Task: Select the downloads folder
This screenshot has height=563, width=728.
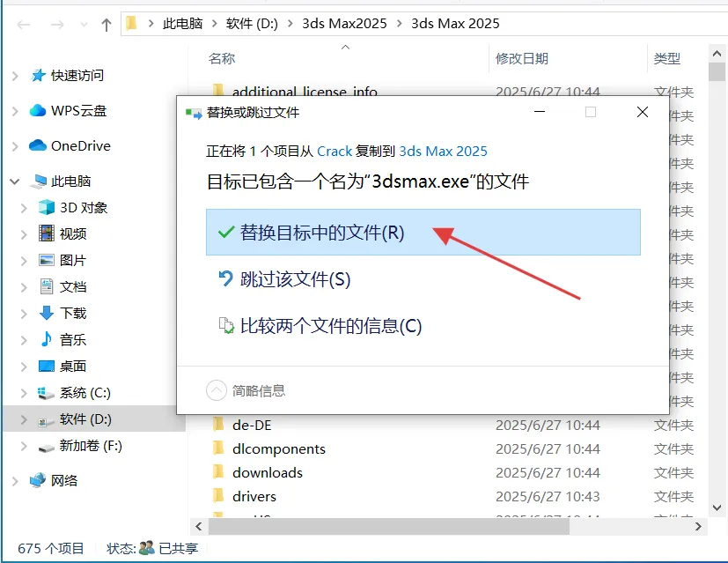Action: [x=268, y=472]
